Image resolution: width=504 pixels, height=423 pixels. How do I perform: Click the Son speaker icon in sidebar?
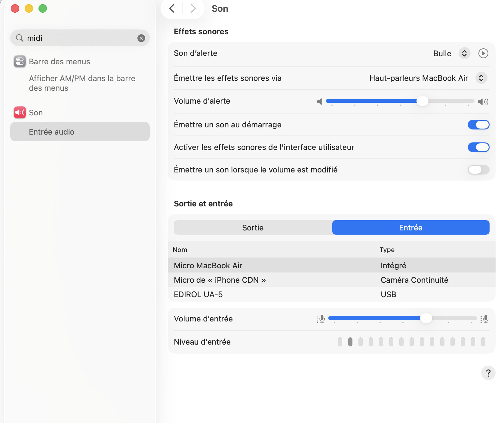point(20,113)
